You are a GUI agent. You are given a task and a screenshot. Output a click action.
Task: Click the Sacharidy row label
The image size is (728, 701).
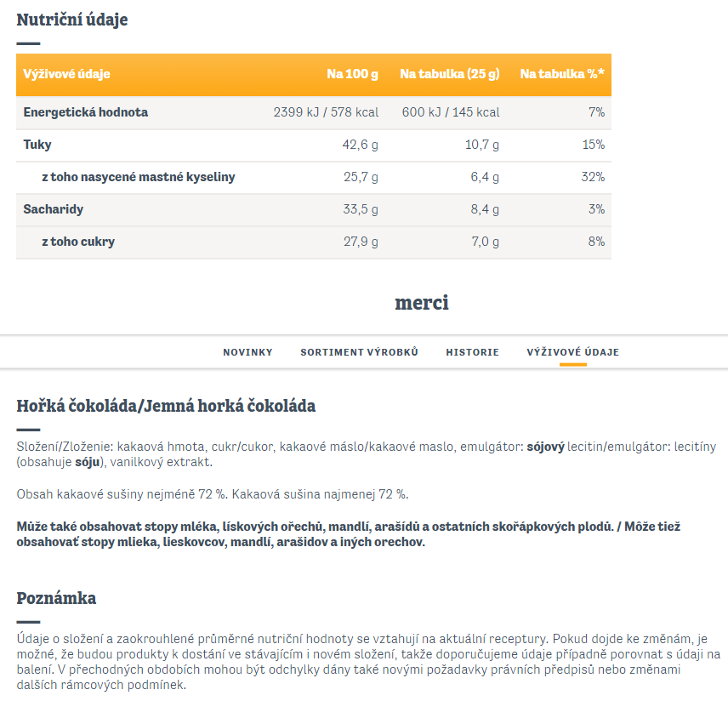click(x=53, y=209)
